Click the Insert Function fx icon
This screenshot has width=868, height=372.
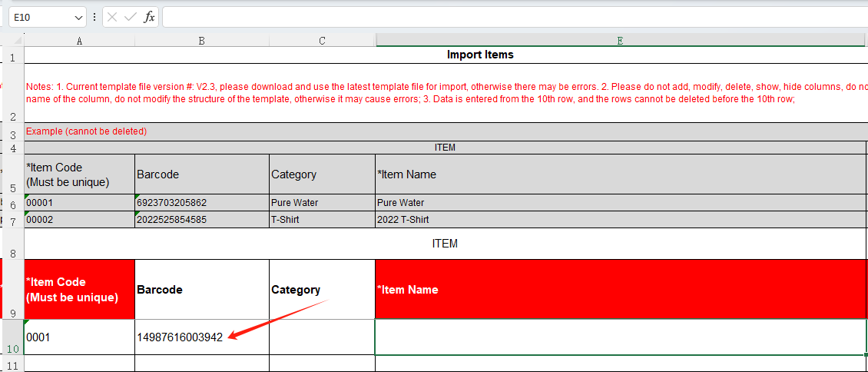pyautogui.click(x=149, y=17)
